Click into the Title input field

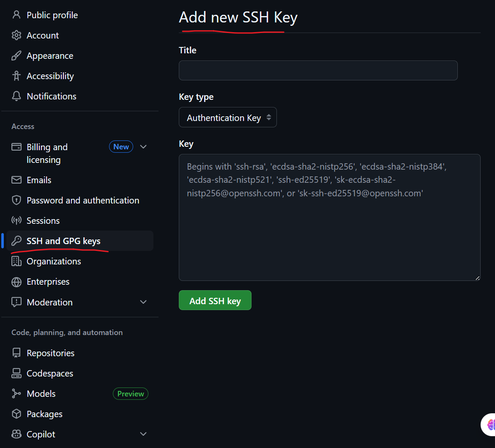[x=318, y=71]
